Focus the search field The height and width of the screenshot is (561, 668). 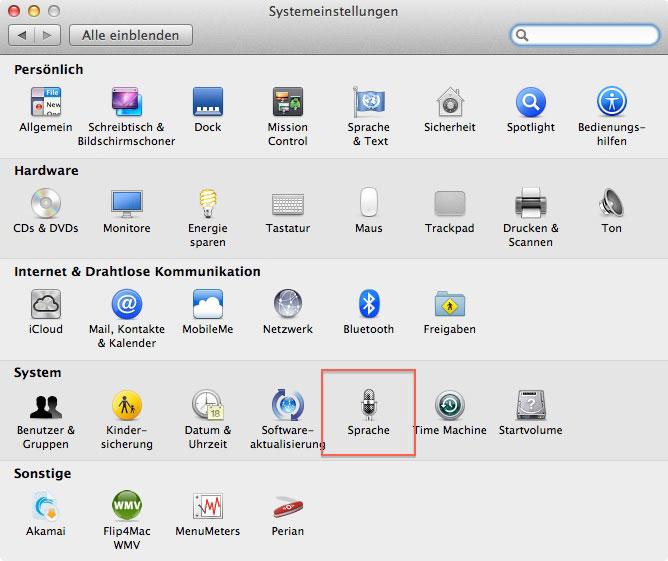584,35
